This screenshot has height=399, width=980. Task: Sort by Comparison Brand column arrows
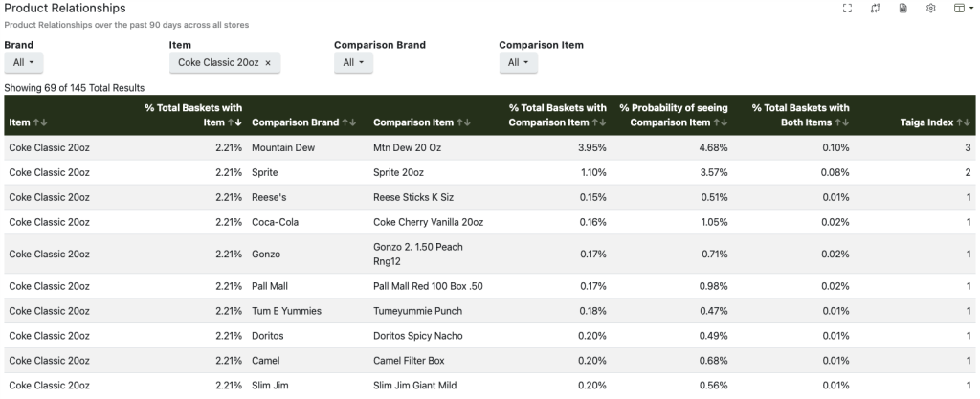pos(348,122)
